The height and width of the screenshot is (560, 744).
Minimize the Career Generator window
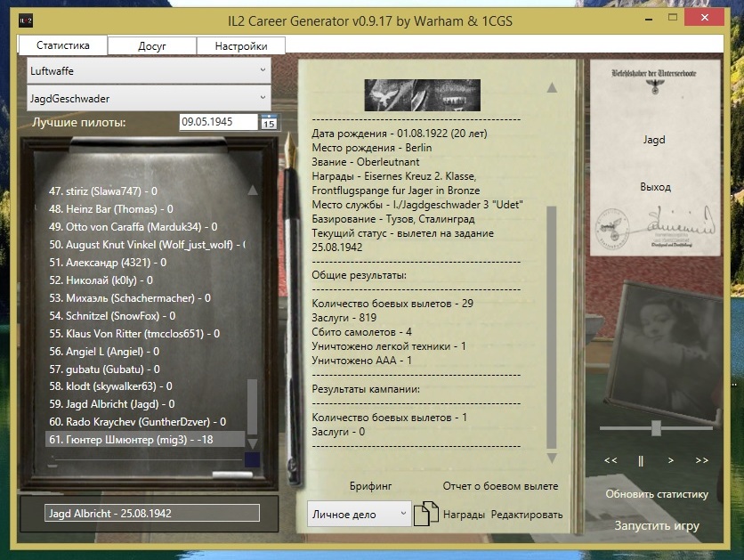pyautogui.click(x=649, y=19)
